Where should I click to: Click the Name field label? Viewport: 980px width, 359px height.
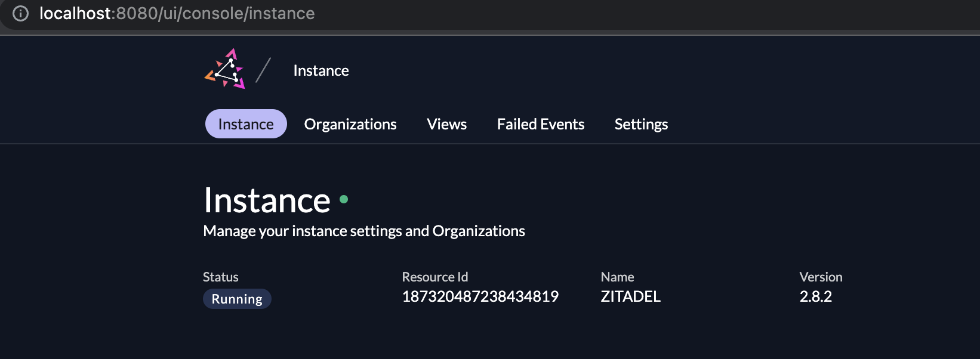617,277
